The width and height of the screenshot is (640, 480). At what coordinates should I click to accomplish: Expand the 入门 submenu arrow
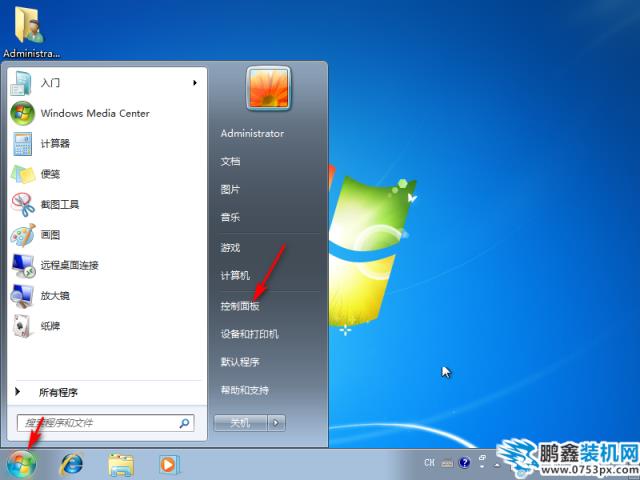click(x=195, y=83)
